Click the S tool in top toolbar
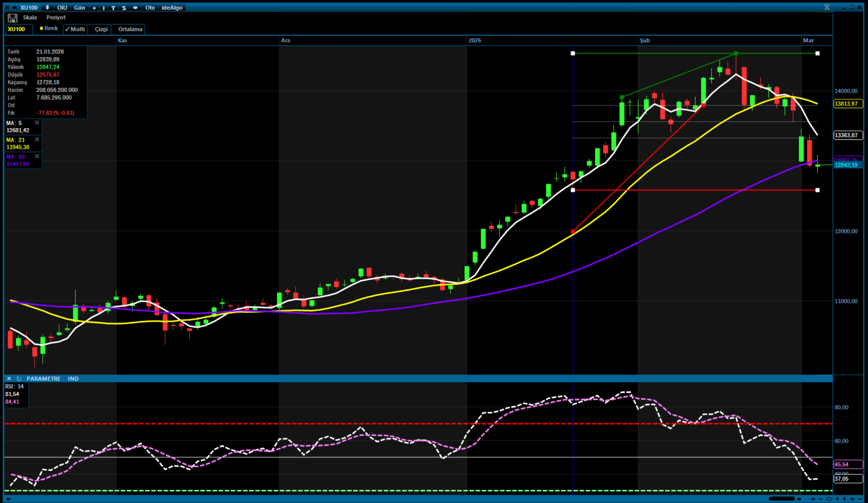 124,8
